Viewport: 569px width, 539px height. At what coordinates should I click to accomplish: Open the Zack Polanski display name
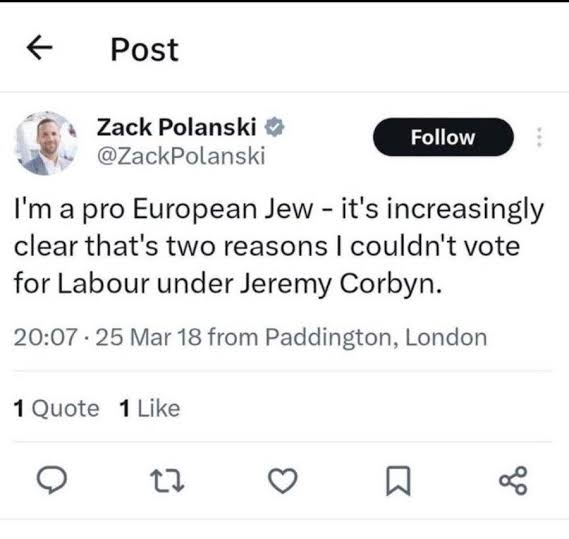point(176,127)
